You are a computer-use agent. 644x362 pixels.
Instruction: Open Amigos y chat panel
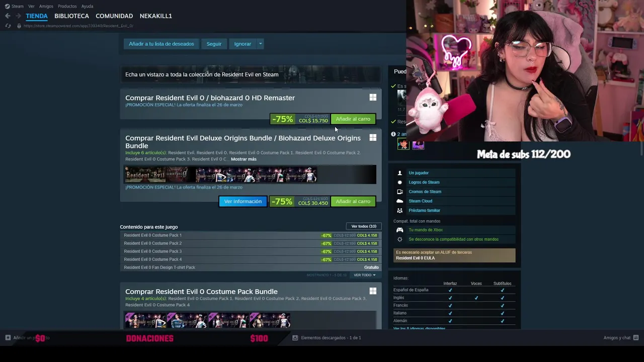617,338
